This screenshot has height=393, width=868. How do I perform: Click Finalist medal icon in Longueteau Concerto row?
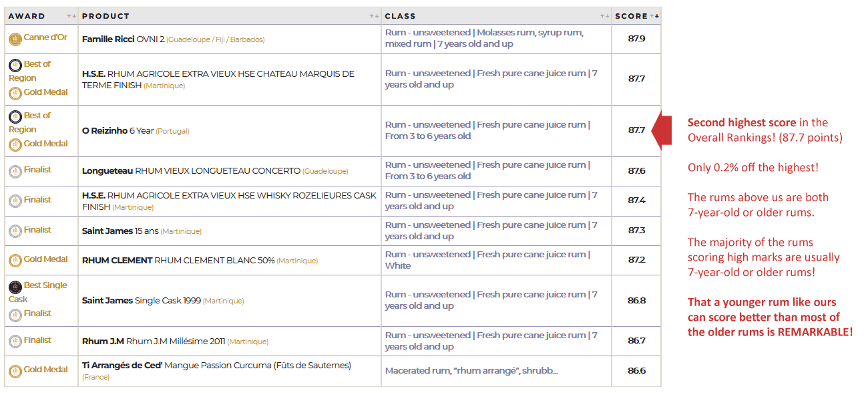tap(15, 172)
